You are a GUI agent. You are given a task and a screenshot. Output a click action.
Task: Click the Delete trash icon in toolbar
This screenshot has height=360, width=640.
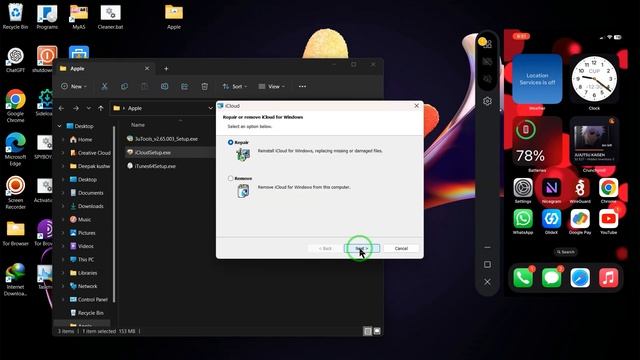point(204,87)
